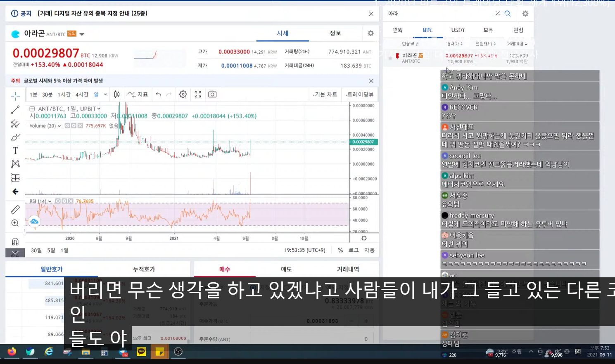Clear the coin search text
The image size is (615, 364).
point(498,14)
